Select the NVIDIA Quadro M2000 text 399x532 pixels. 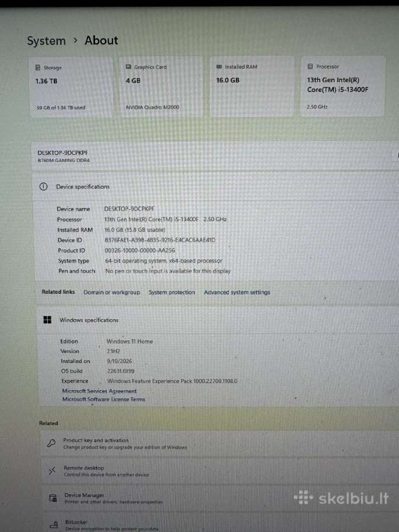point(153,107)
